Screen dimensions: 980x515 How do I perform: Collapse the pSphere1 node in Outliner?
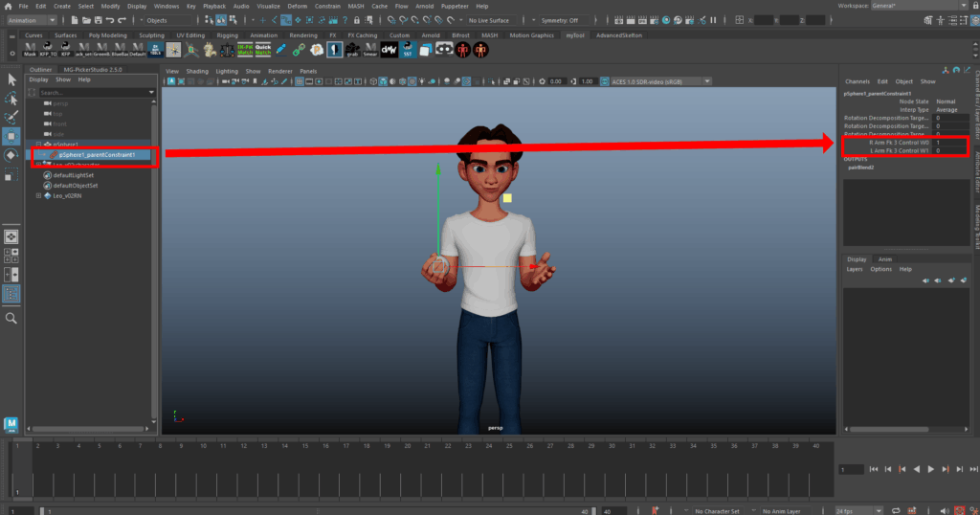38,145
